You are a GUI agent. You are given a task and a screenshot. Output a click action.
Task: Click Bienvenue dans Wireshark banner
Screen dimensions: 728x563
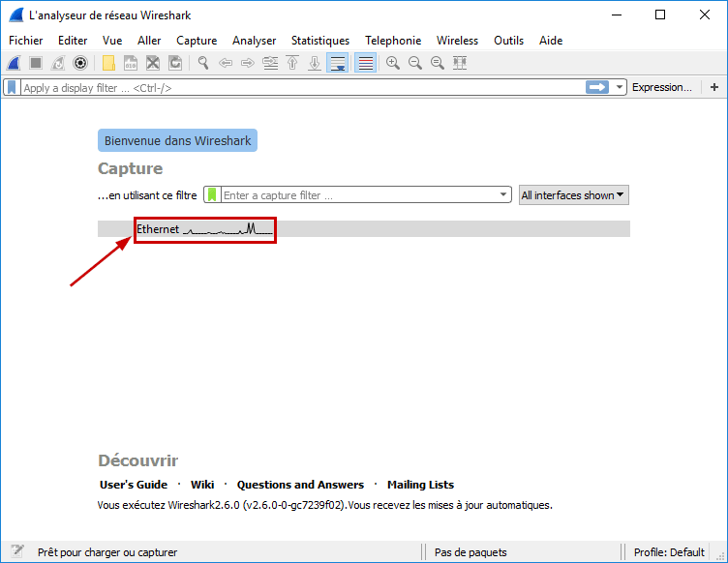tap(177, 140)
